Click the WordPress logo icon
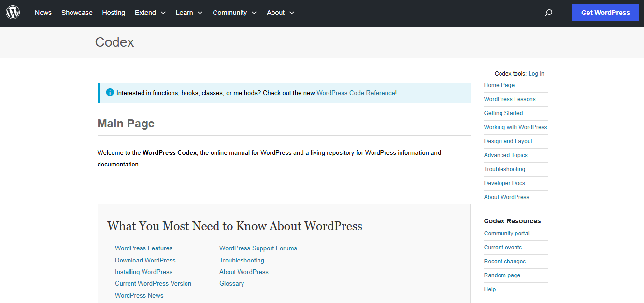 [13, 13]
